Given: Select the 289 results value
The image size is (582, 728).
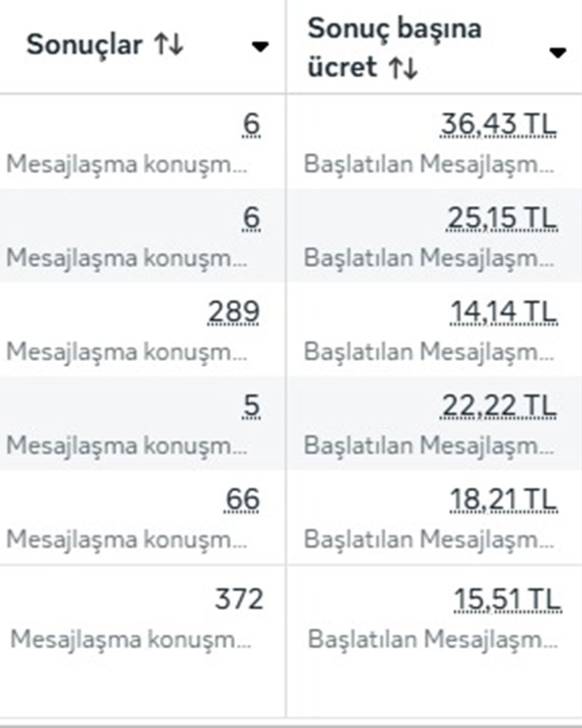Looking at the screenshot, I should 234,312.
